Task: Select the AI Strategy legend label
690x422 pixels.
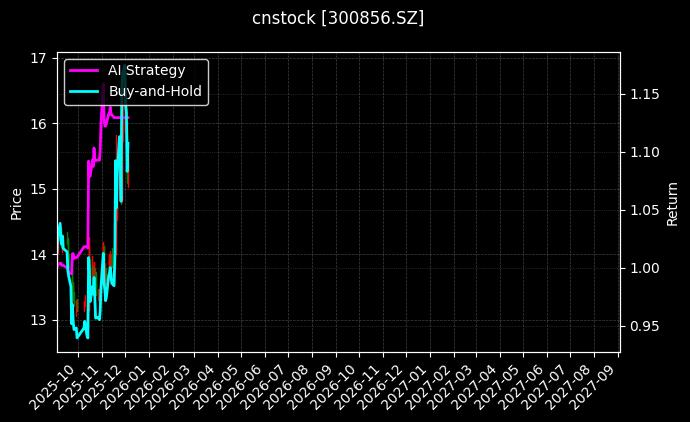Action: [146, 70]
